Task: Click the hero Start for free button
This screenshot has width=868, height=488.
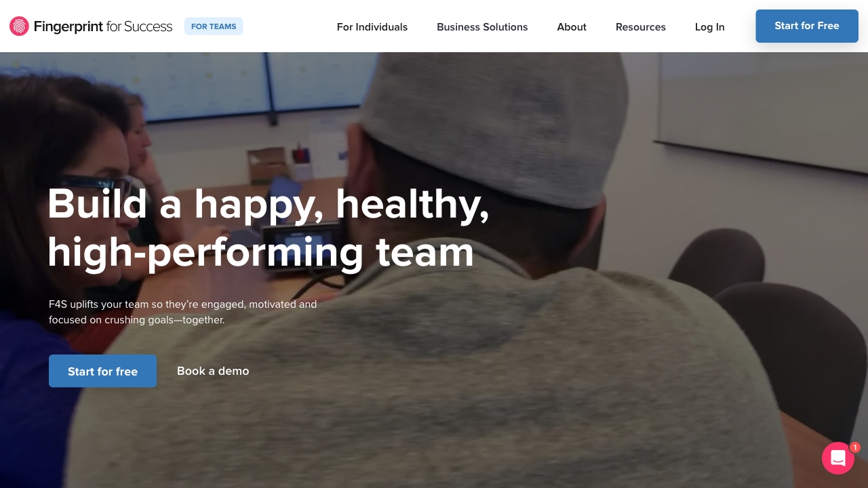Action: tap(102, 371)
